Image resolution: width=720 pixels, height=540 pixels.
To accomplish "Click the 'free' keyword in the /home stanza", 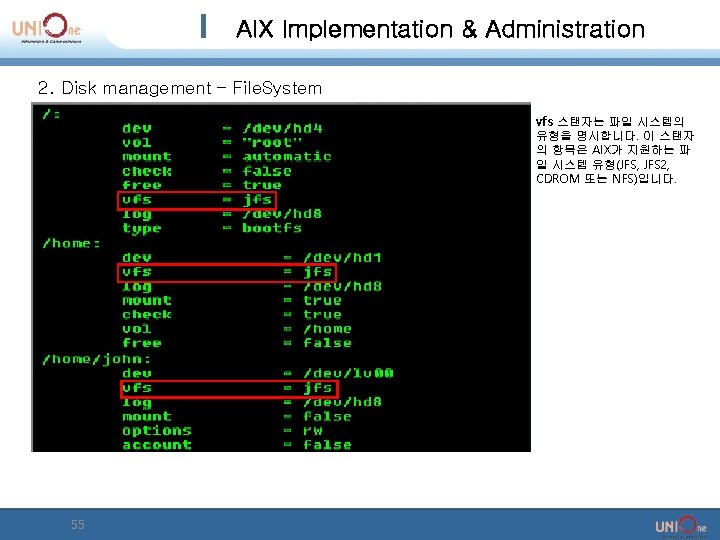I will pyautogui.click(x=141, y=343).
